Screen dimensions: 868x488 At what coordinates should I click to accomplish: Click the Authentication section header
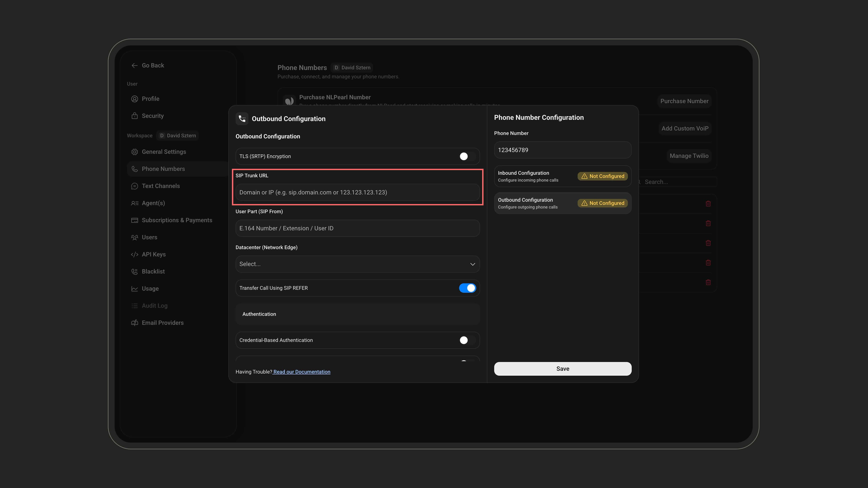coord(358,314)
